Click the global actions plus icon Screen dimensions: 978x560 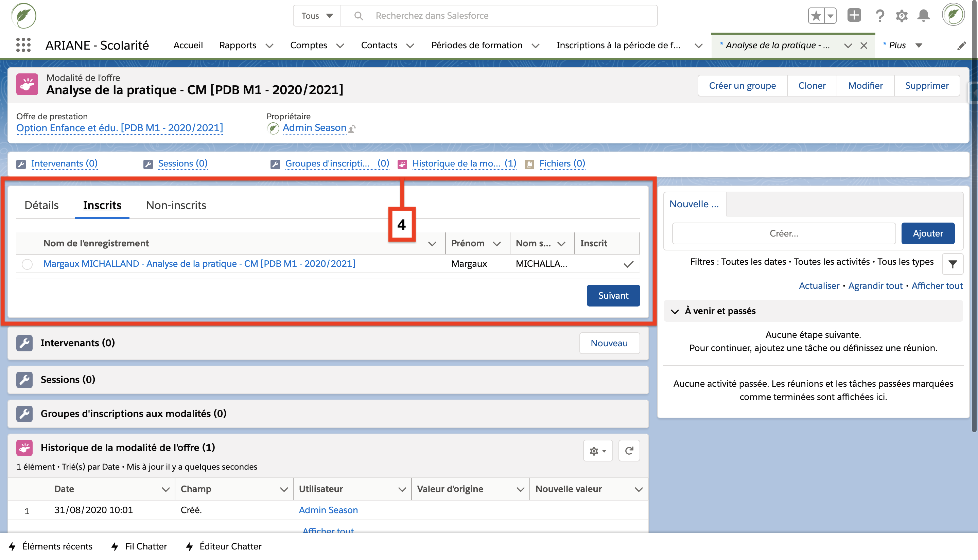click(854, 16)
